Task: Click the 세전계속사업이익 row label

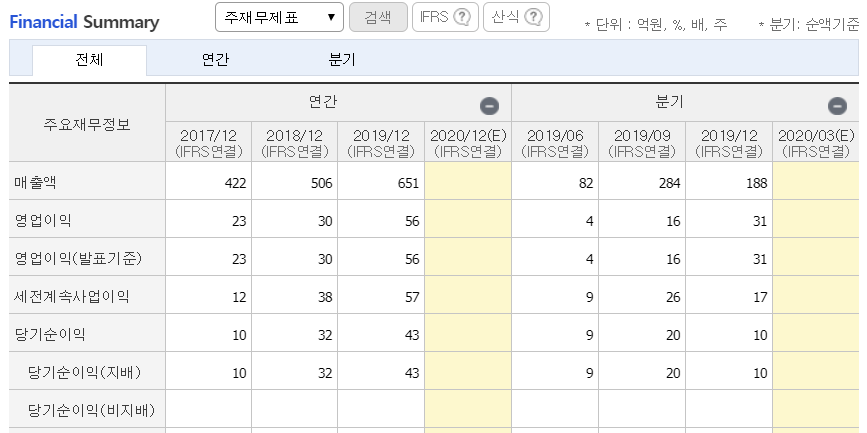Action: [x=72, y=297]
